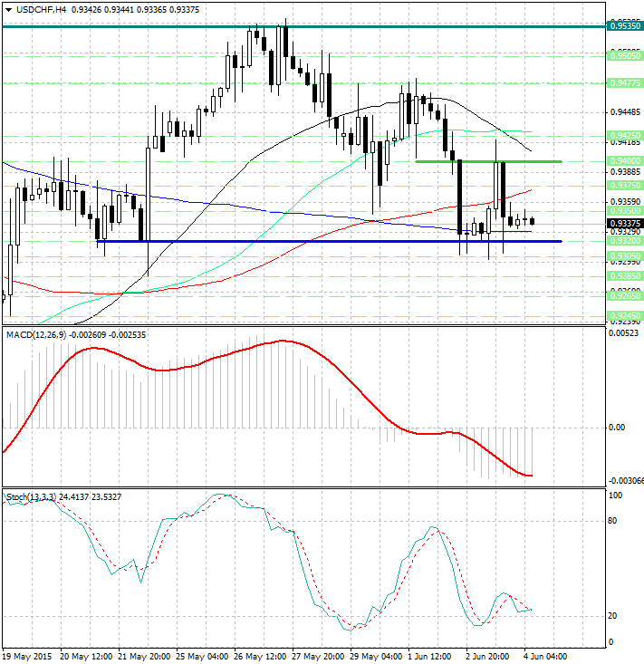Click the Stochastic scale level 80

coord(612,521)
